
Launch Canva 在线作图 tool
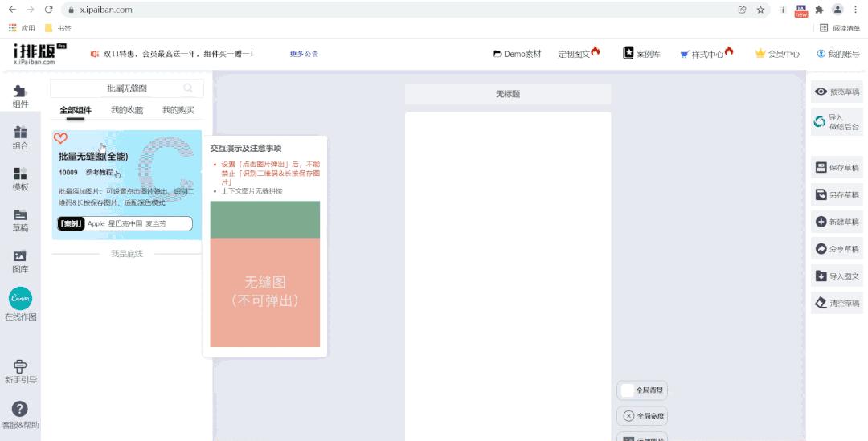20,304
